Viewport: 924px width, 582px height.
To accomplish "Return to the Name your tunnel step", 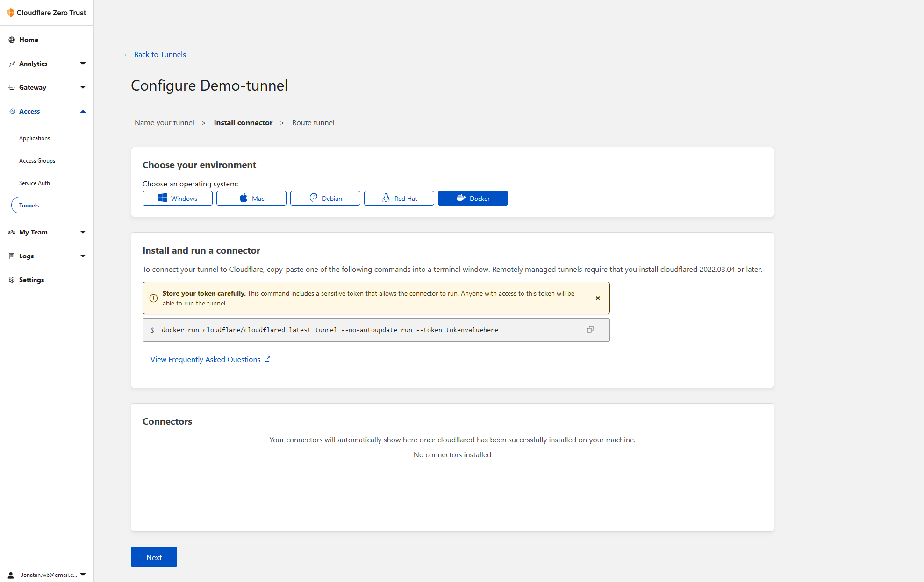I will point(164,122).
